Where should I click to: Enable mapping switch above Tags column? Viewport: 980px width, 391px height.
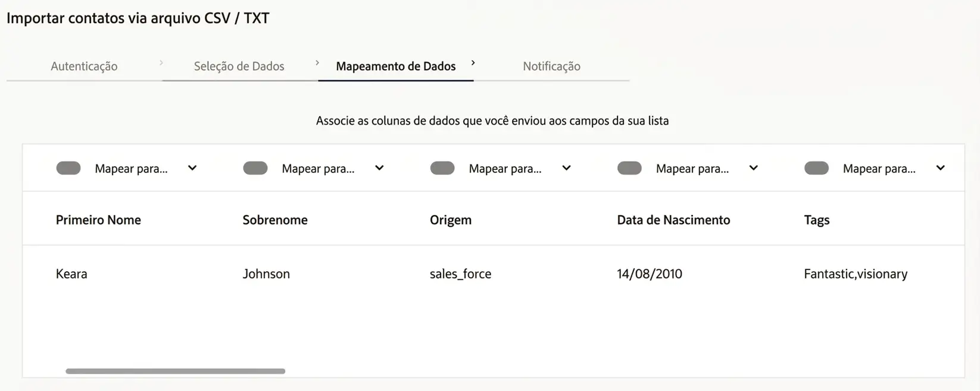click(816, 168)
